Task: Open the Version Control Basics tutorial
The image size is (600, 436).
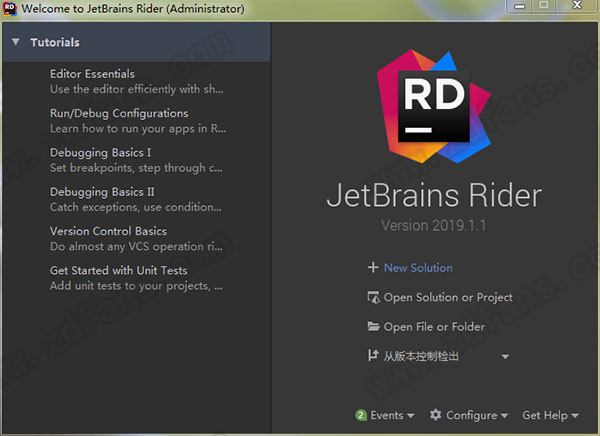Action: [108, 231]
